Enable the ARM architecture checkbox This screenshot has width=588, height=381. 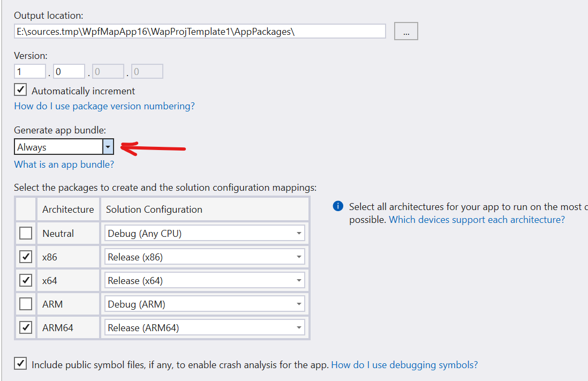click(25, 304)
